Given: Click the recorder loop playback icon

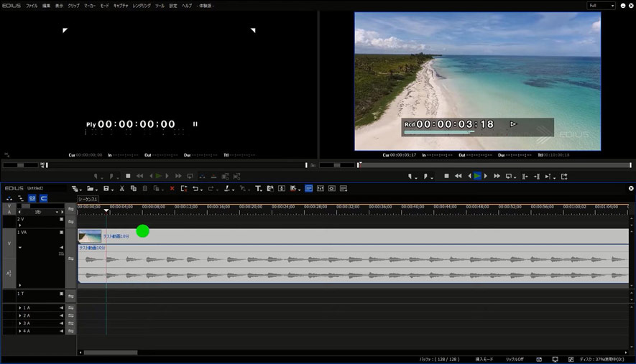Looking at the screenshot, I should point(509,176).
